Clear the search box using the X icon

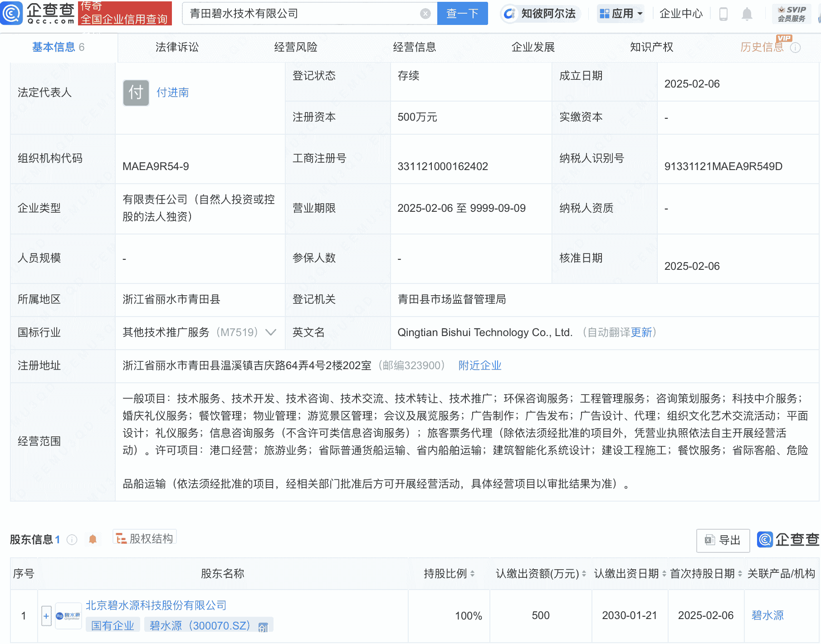pos(425,13)
